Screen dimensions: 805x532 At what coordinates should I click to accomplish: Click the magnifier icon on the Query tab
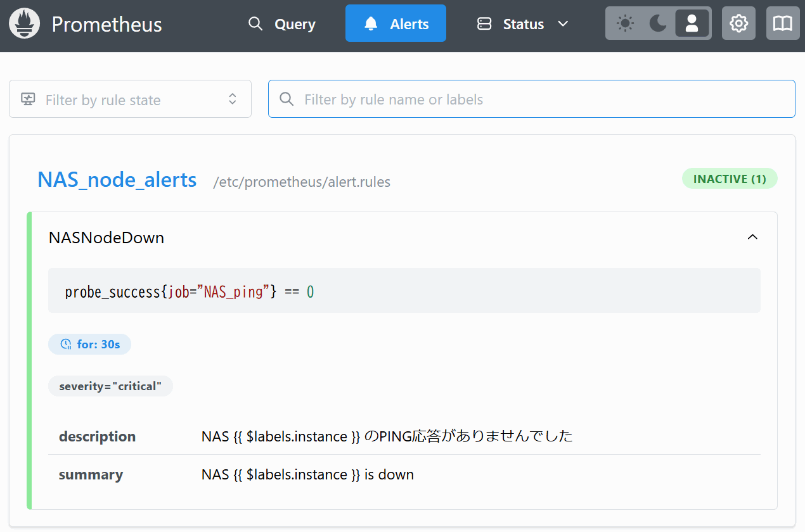255,24
